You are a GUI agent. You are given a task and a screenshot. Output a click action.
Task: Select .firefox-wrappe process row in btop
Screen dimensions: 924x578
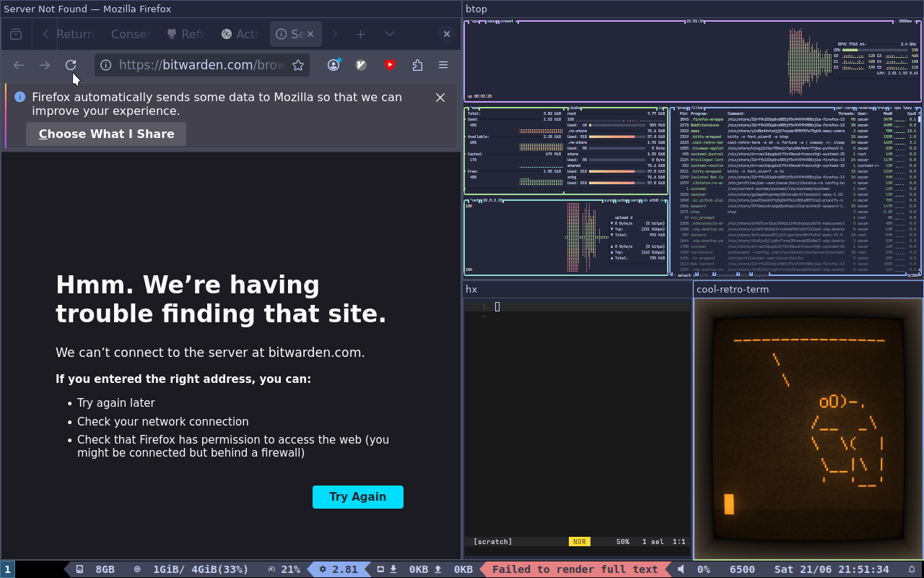click(x=796, y=119)
